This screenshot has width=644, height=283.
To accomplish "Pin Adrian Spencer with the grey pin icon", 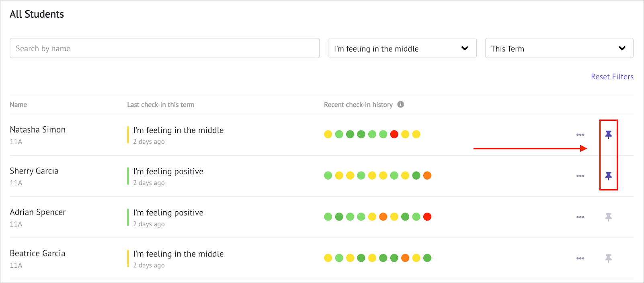I will (x=609, y=217).
